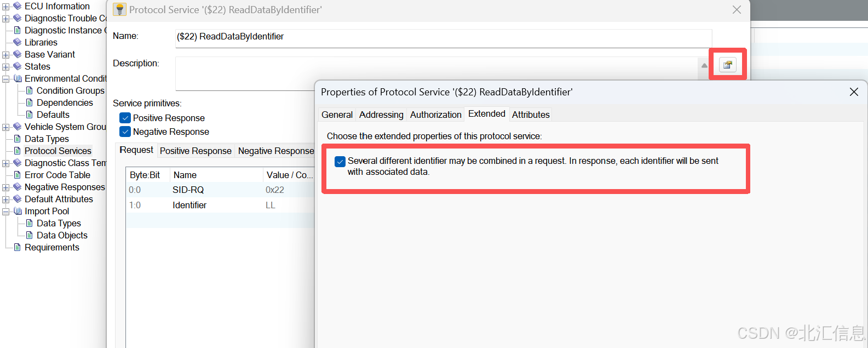Expand the Diagnostic Trouble Codes node

point(5,19)
